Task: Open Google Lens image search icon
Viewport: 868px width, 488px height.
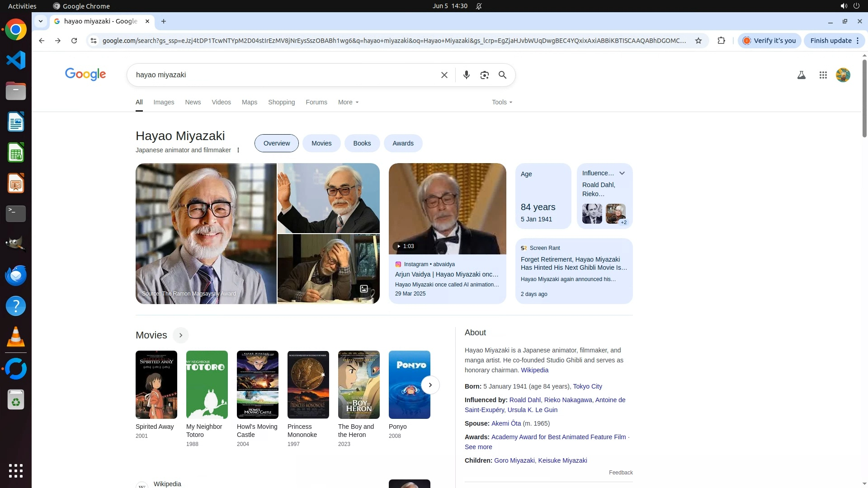Action: pos(484,75)
